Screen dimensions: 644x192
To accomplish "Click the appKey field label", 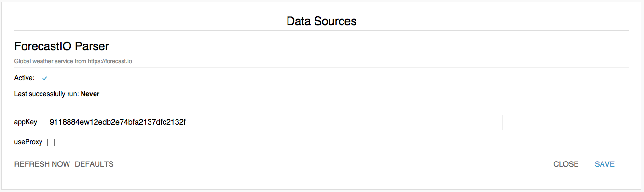I will (26, 122).
